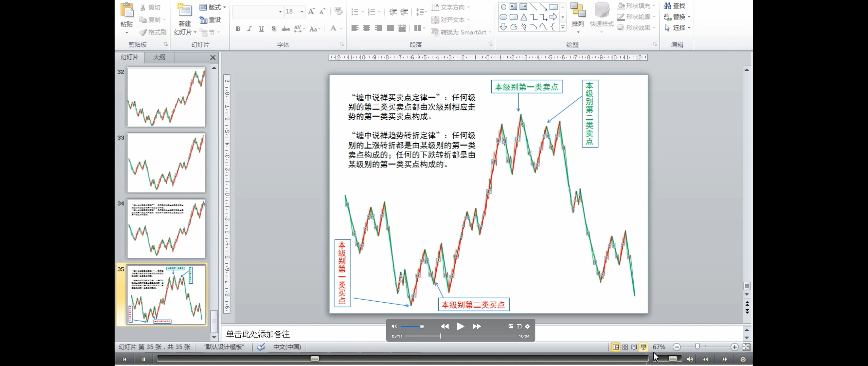Toggle Bold formatting
The image size is (868, 366).
point(238,29)
